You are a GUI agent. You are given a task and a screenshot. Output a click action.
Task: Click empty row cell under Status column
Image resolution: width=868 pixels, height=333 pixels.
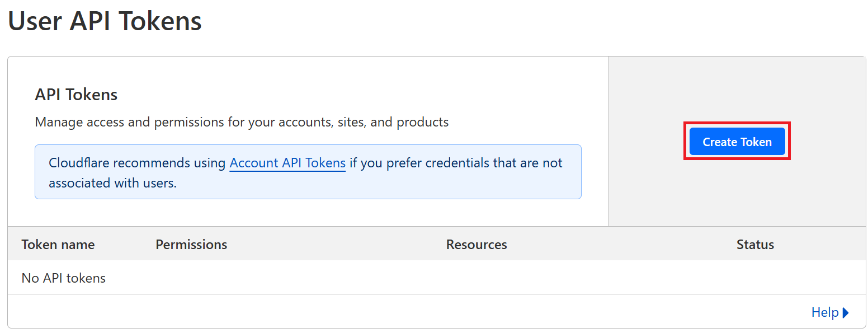point(755,278)
